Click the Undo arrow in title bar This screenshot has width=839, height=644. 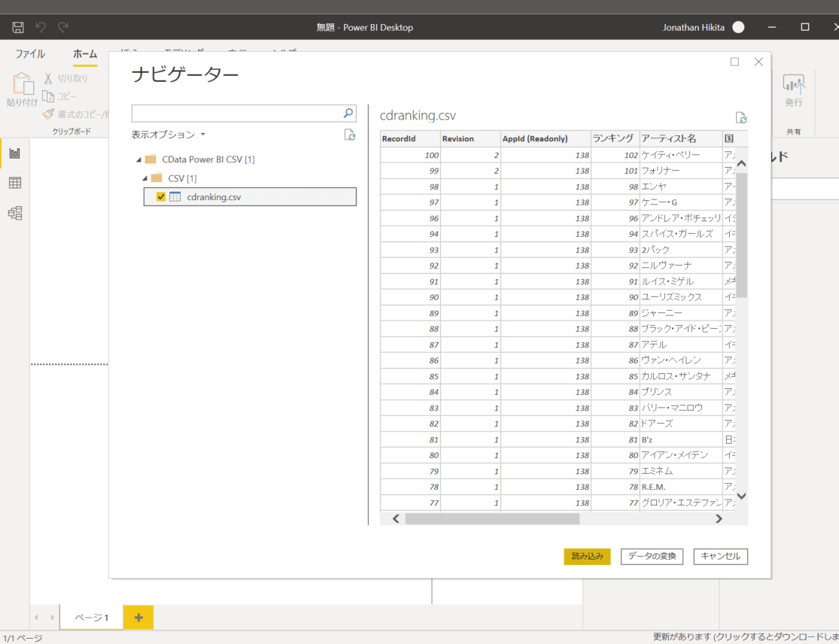pyautogui.click(x=41, y=27)
